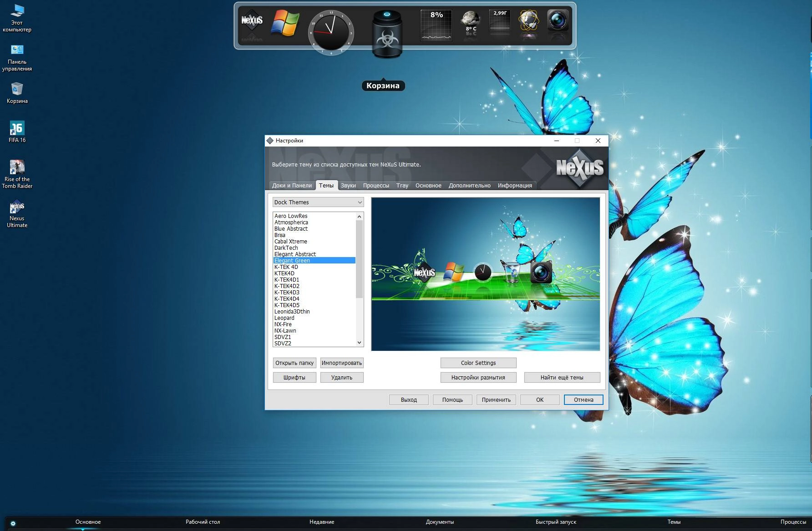The image size is (812, 531).
Task: Click the Настройки window title icon
Action: 270,141
